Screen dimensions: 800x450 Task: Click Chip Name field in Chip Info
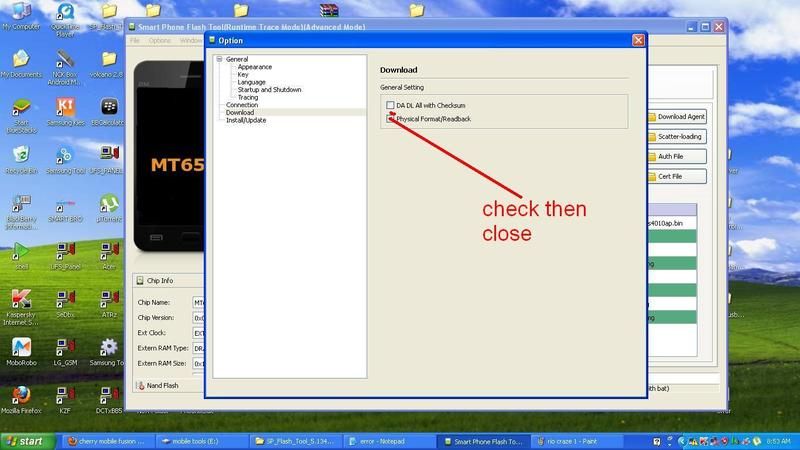click(x=198, y=303)
